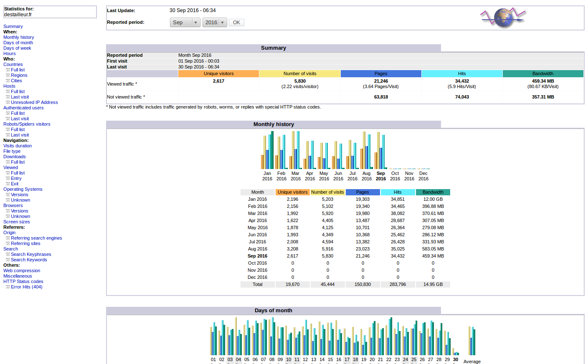Click the AWStats globe logo
The height and width of the screenshot is (364, 588).
click(x=503, y=18)
